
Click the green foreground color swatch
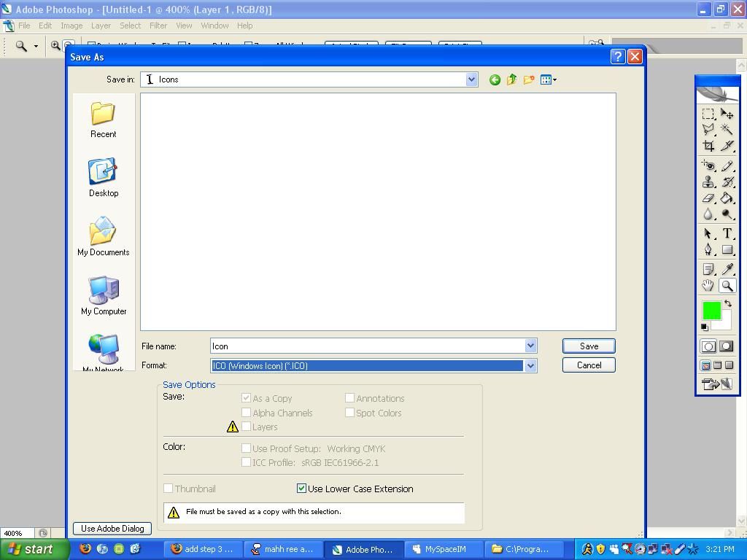(x=711, y=311)
